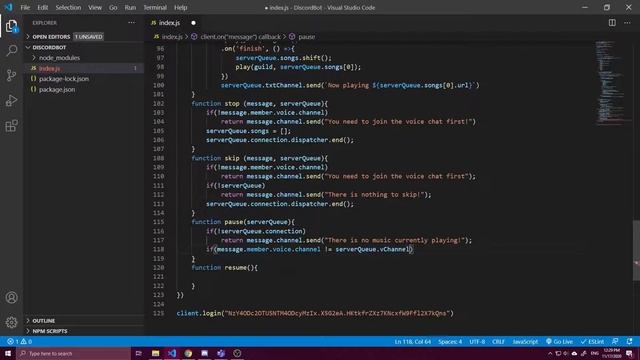
Task: Click the 1 UNSAVED badge
Action: click(x=89, y=37)
